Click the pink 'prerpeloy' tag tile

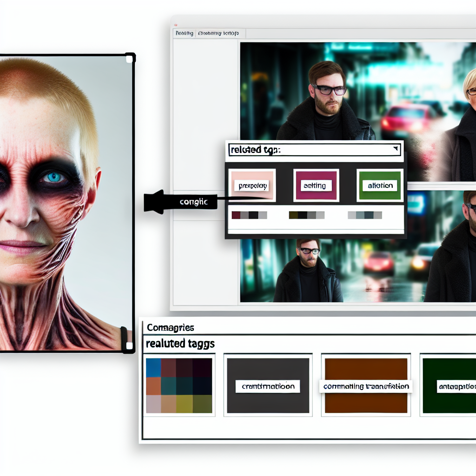(252, 185)
